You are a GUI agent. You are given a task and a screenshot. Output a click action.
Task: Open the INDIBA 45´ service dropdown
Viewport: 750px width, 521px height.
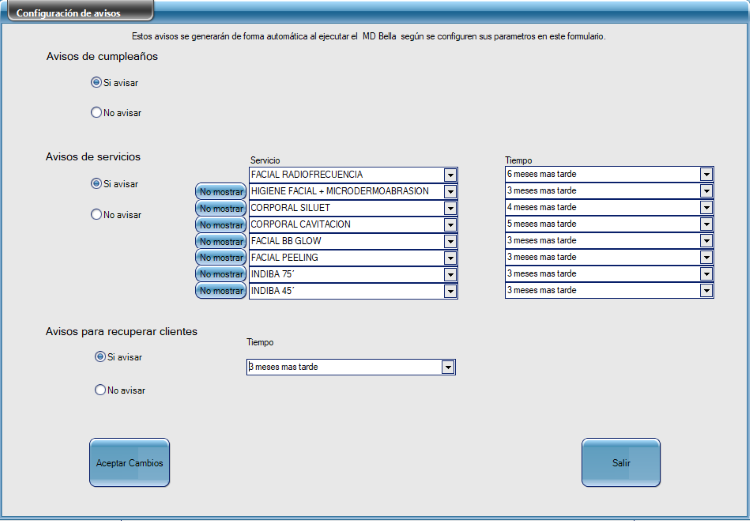(450, 291)
